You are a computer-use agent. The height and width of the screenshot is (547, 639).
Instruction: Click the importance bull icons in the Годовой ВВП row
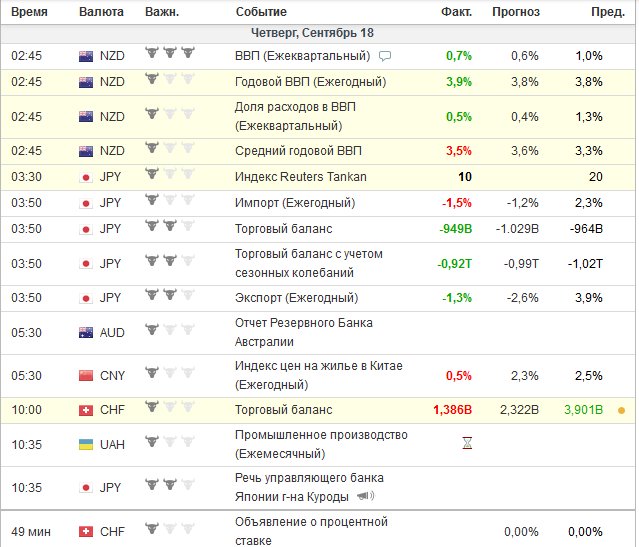(165, 81)
